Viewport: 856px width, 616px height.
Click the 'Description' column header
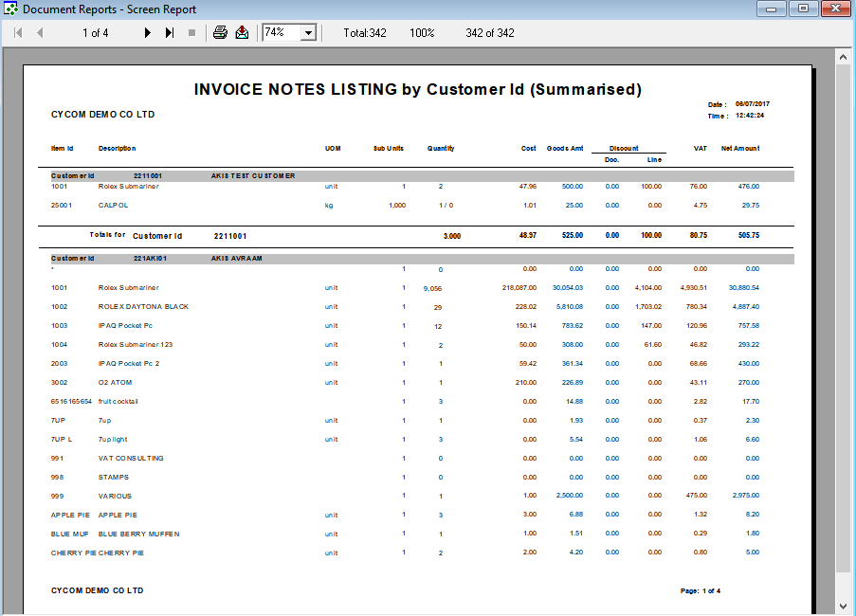pos(117,149)
